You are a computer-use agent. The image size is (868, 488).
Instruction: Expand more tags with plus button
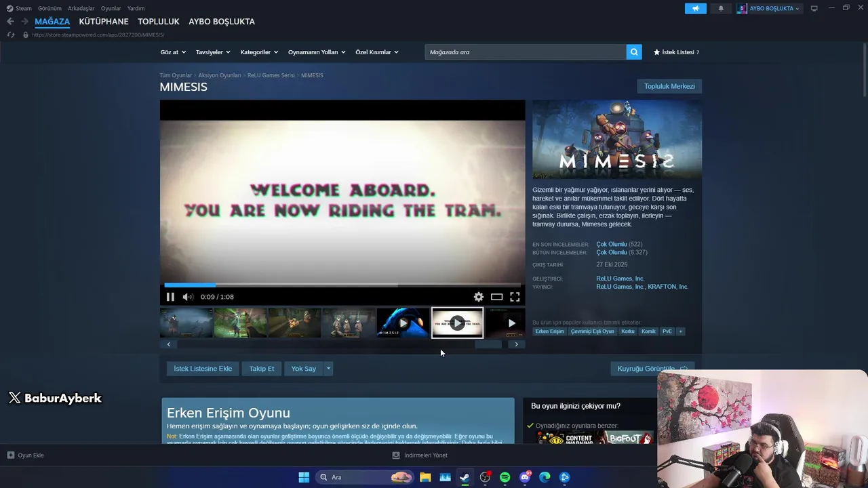click(x=680, y=331)
